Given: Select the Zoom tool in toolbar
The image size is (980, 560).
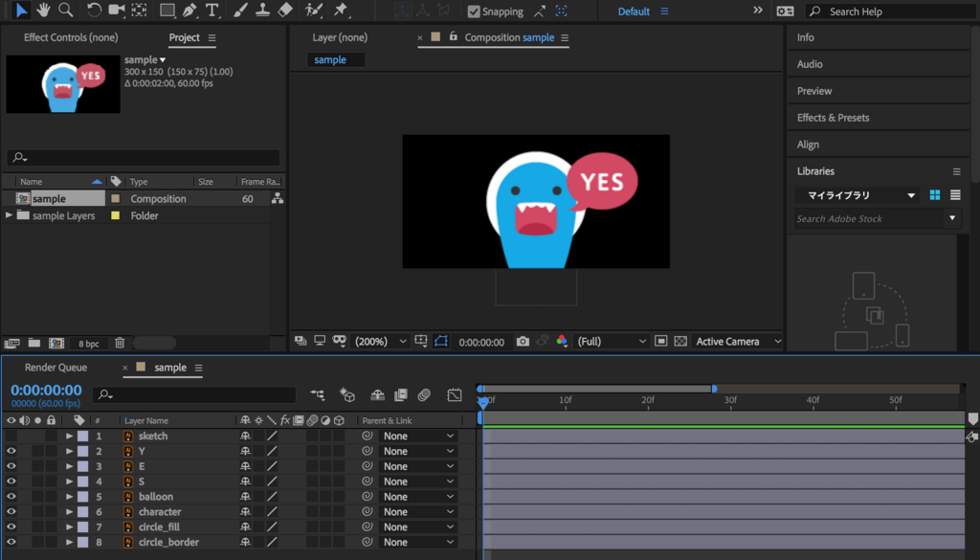Looking at the screenshot, I should [66, 10].
